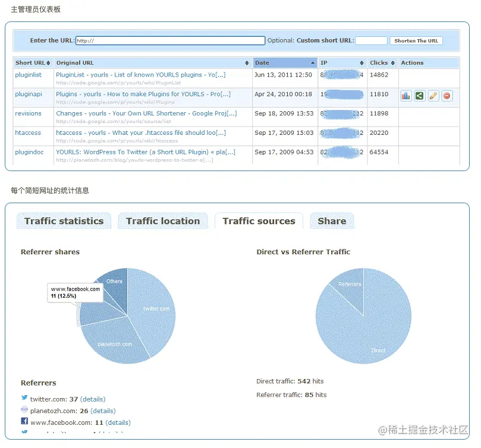This screenshot has width=481, height=448.
Task: Click the Facebook icon beside www.facebook.com
Action: click(24, 421)
